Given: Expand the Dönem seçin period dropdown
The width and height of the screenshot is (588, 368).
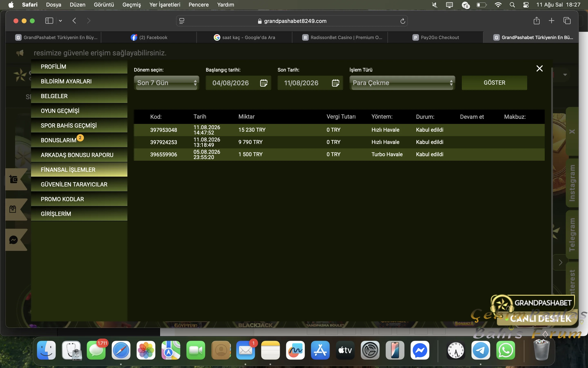Looking at the screenshot, I should [167, 83].
